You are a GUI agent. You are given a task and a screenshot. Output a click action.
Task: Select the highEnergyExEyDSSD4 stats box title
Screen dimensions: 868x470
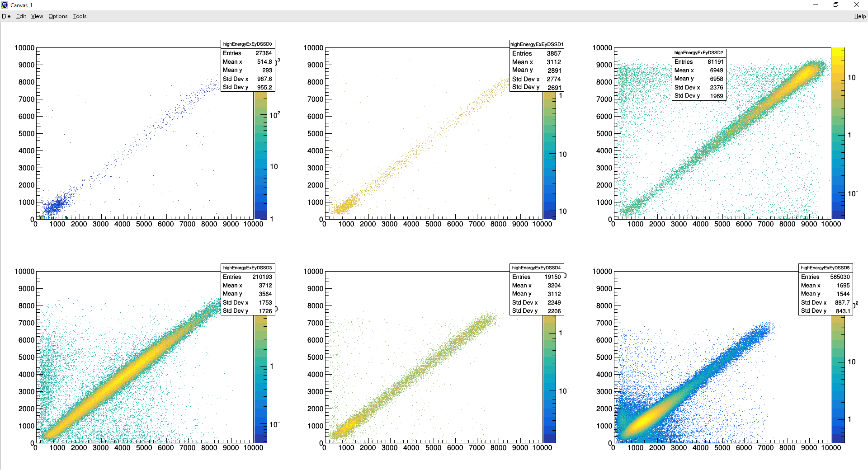click(536, 268)
